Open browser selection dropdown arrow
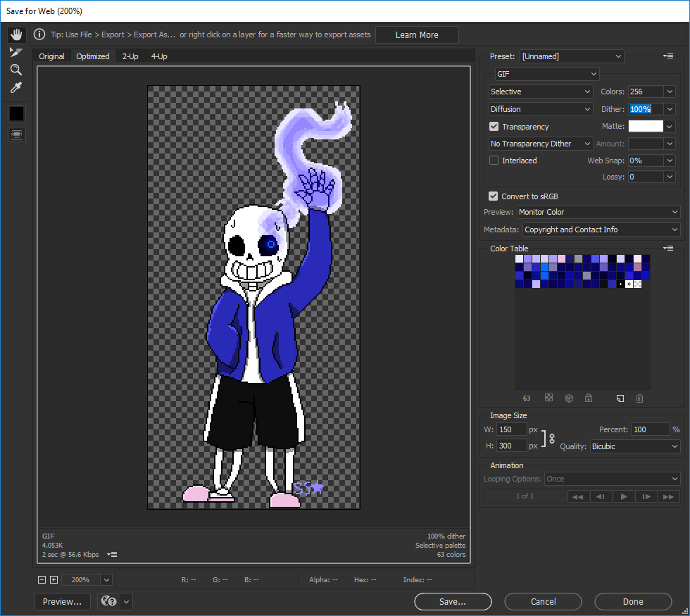 tap(126, 601)
